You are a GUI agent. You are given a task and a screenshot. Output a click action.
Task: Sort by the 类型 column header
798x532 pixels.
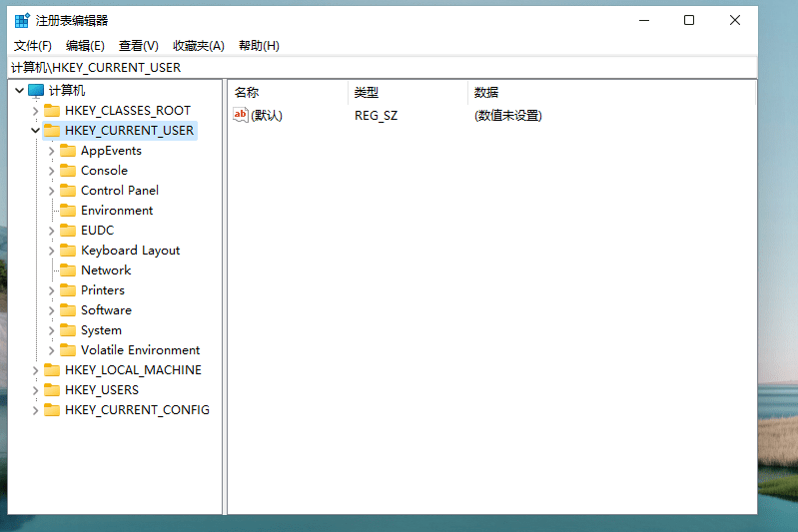pos(407,92)
